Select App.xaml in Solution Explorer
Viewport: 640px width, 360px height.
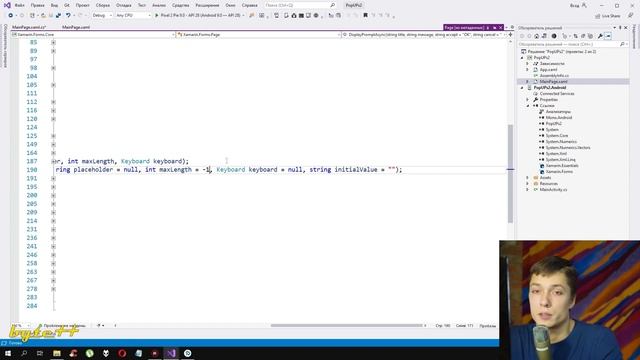548,70
